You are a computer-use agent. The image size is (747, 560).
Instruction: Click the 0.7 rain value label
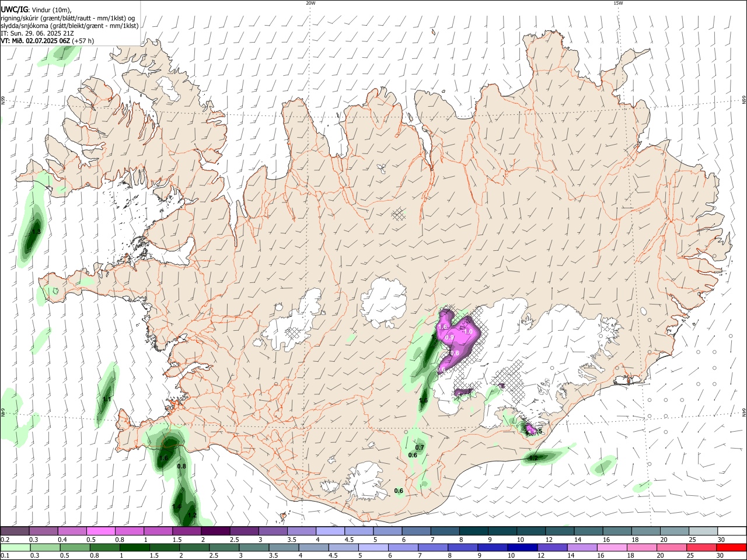coord(420,447)
